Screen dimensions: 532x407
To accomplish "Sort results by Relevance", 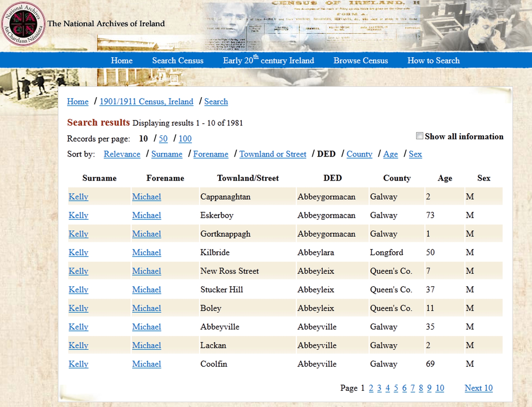I will [x=122, y=154].
